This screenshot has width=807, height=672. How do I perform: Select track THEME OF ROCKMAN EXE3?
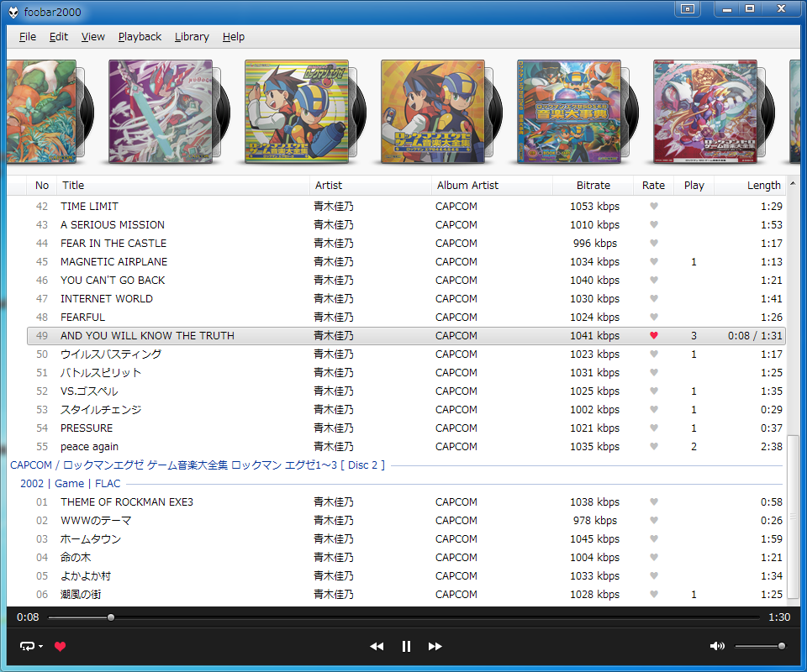(x=406, y=501)
